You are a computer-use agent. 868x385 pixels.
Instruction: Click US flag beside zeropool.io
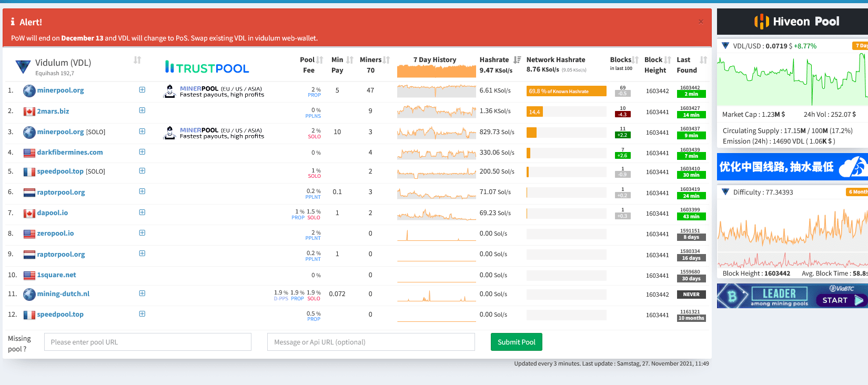(x=29, y=234)
